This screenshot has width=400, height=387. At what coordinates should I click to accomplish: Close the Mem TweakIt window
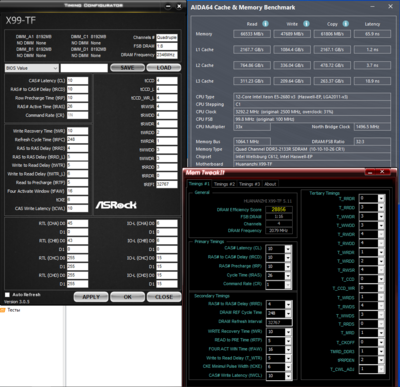(382, 172)
